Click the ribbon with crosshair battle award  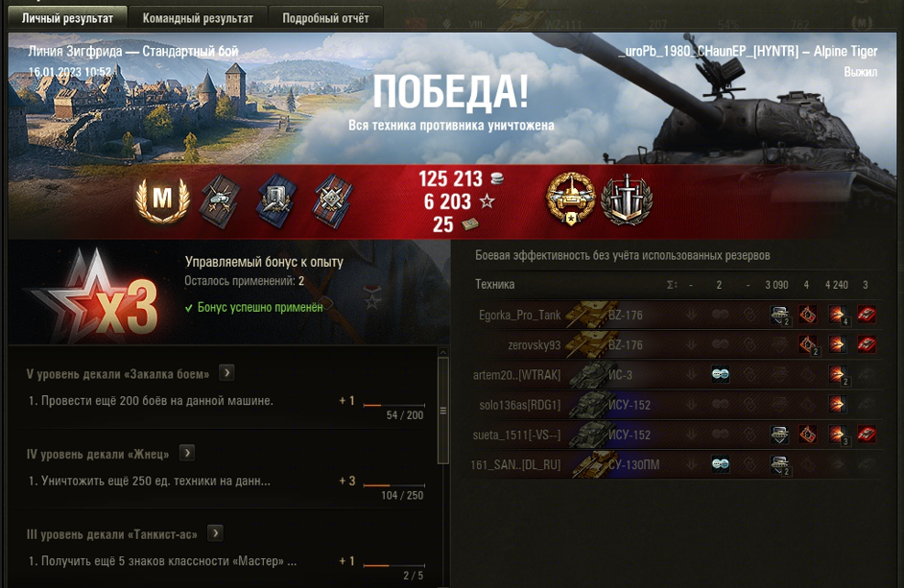[332, 201]
